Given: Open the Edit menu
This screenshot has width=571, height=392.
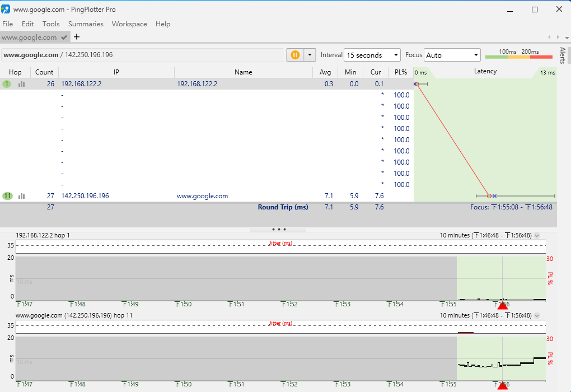Looking at the screenshot, I should 27,24.
